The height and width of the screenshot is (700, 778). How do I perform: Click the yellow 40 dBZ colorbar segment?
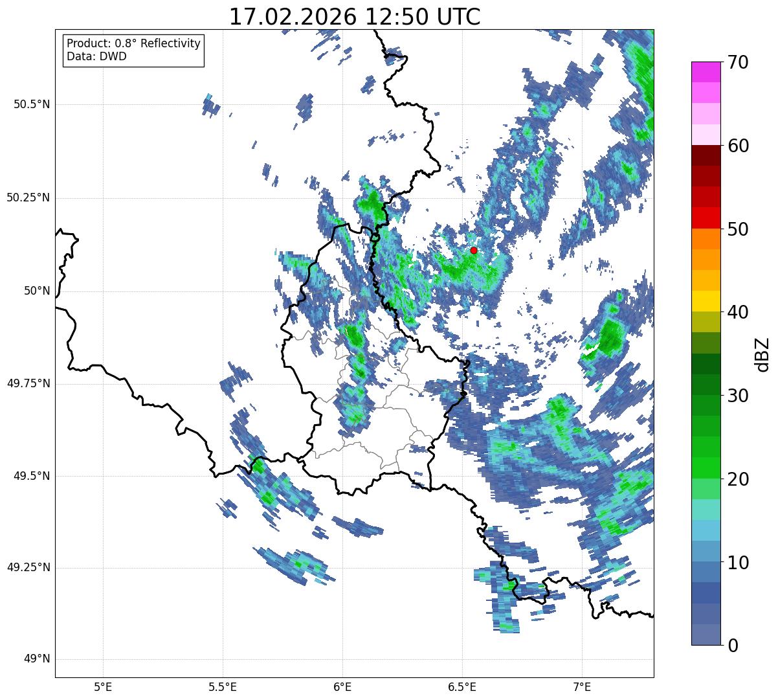coord(706,301)
